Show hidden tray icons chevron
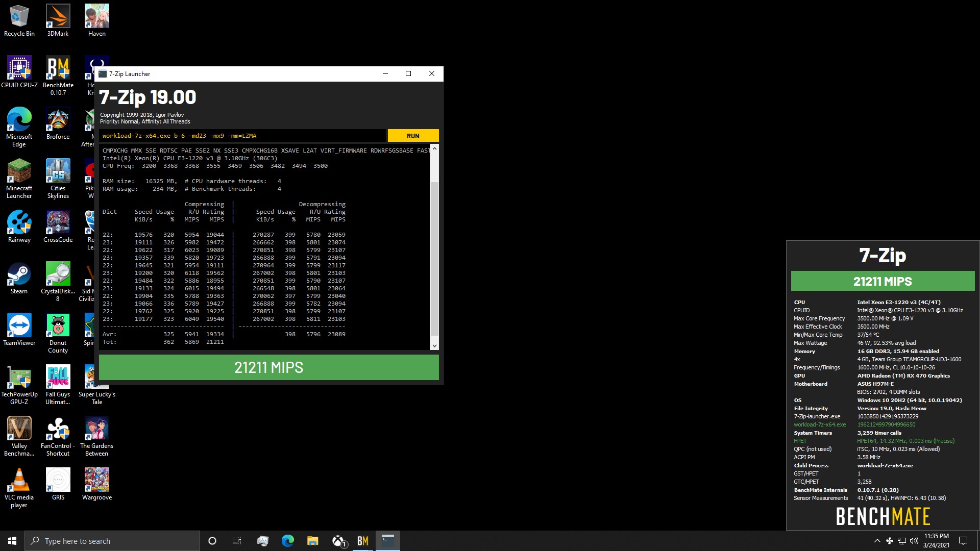The width and height of the screenshot is (980, 551). (x=877, y=541)
